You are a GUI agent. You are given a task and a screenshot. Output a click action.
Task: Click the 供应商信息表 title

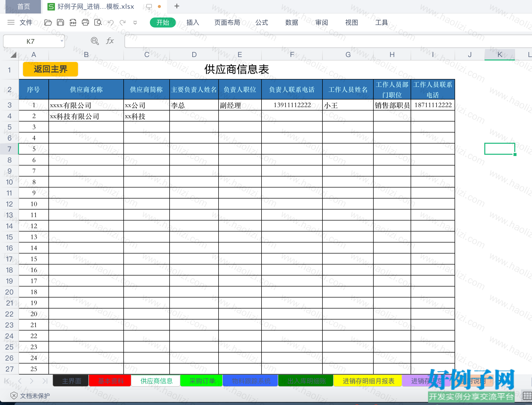pyautogui.click(x=237, y=69)
